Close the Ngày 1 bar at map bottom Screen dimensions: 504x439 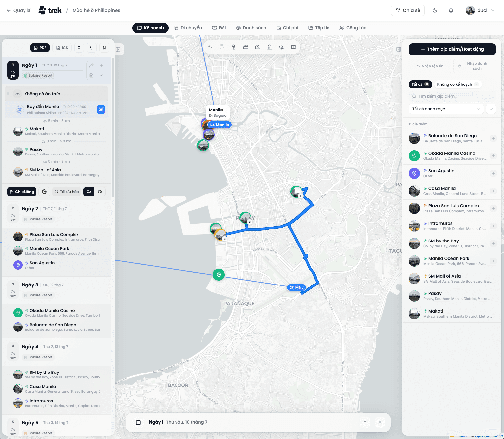point(380,422)
